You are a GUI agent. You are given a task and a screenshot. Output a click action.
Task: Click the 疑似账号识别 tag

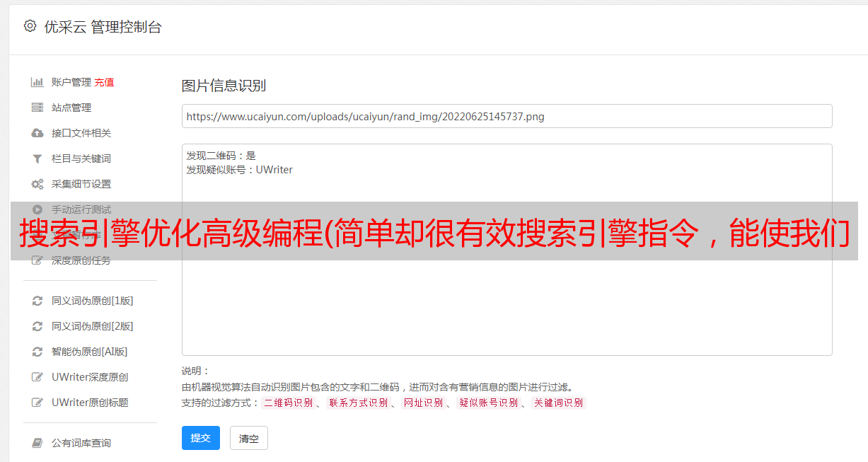488,403
